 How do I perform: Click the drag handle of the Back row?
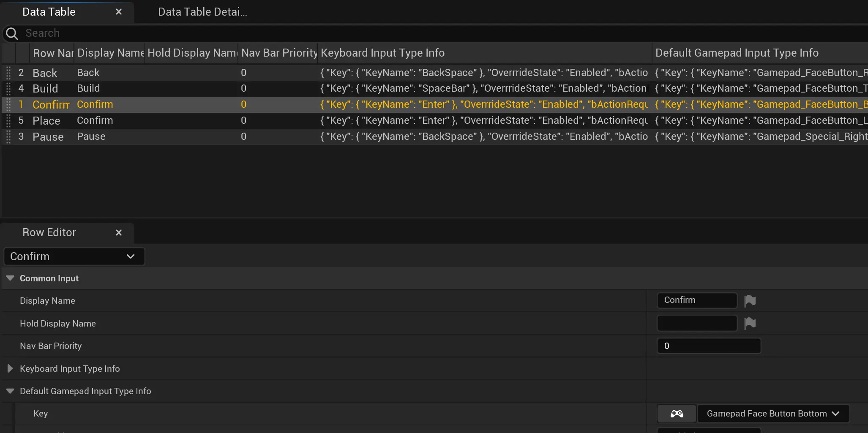click(x=8, y=73)
